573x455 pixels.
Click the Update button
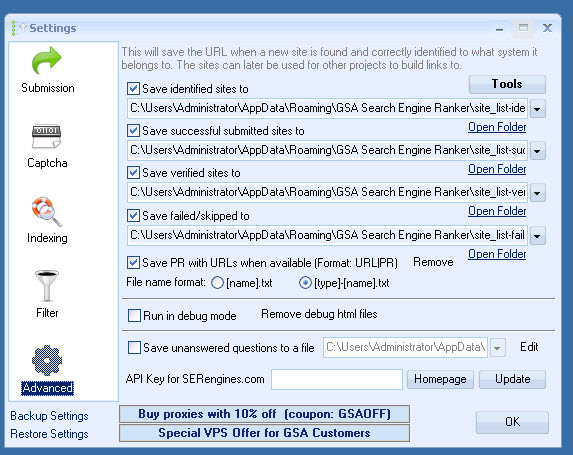point(512,379)
